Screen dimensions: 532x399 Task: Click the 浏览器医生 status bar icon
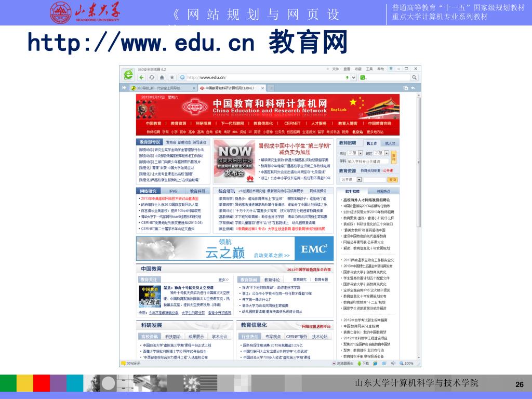pos(343,363)
